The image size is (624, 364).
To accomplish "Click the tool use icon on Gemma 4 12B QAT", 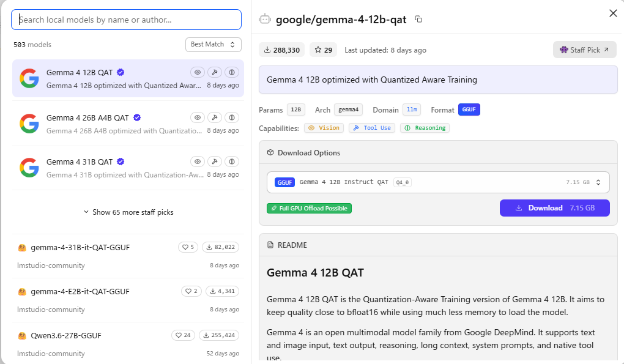I will click(x=215, y=72).
